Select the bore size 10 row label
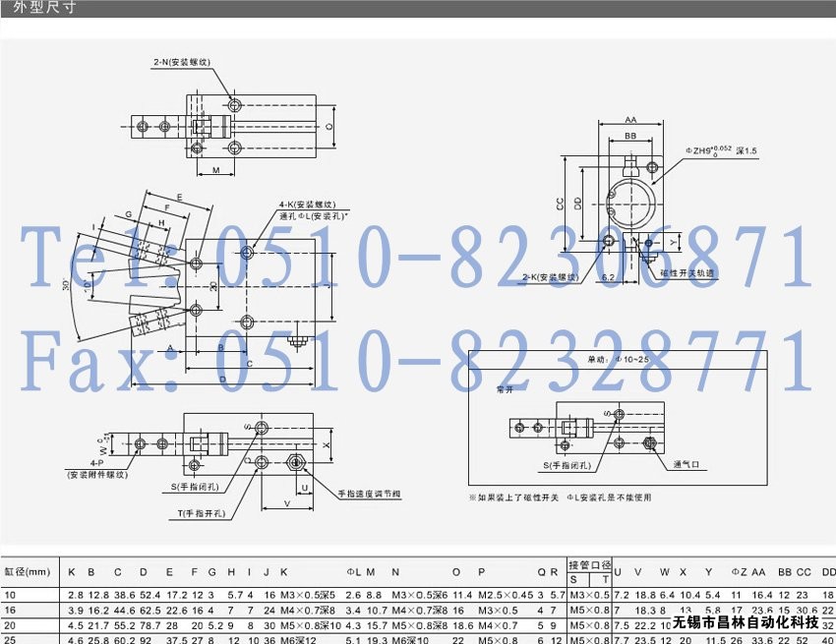The image size is (836, 644). point(10,595)
